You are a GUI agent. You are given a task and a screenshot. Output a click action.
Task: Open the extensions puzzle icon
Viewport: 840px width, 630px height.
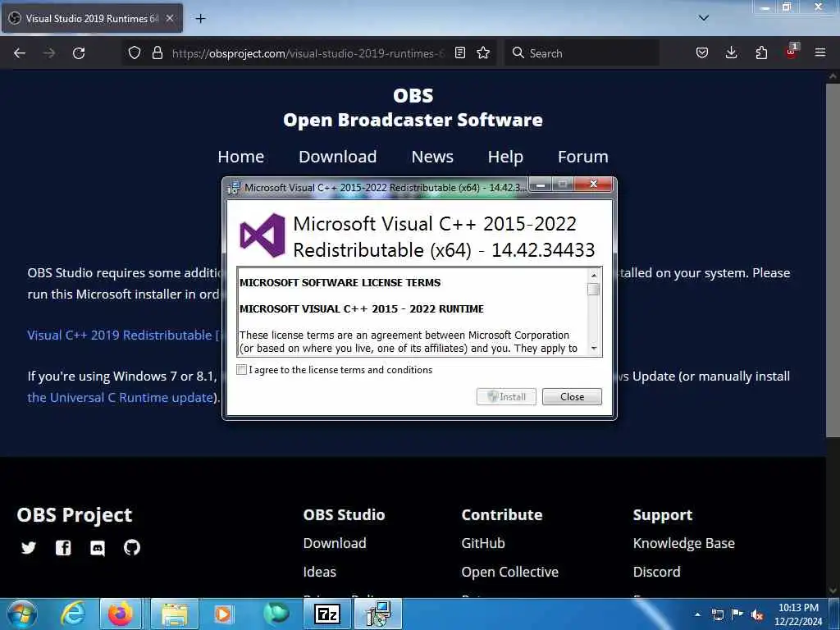(761, 53)
